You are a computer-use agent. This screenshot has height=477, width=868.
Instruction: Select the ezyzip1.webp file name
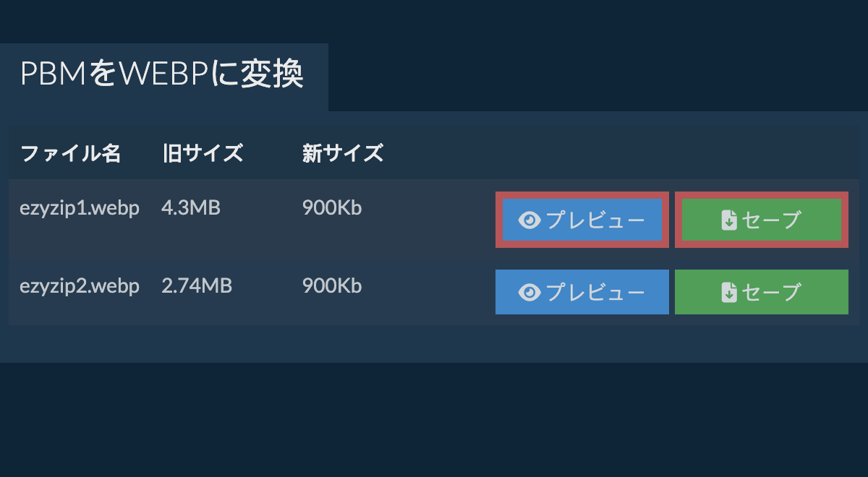[80, 209]
